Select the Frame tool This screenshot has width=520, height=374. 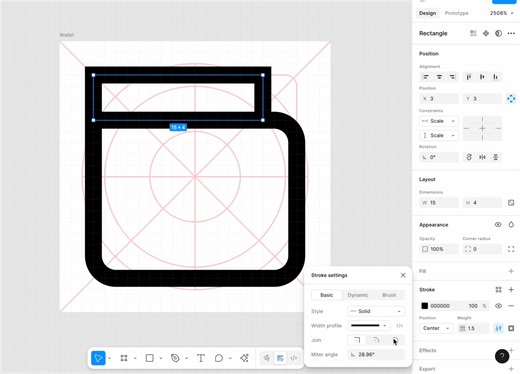click(124, 358)
